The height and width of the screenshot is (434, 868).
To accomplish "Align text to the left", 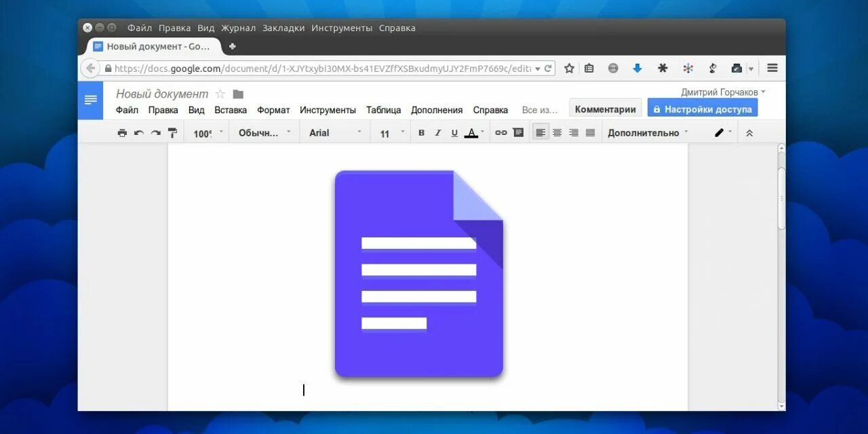I will (540, 133).
